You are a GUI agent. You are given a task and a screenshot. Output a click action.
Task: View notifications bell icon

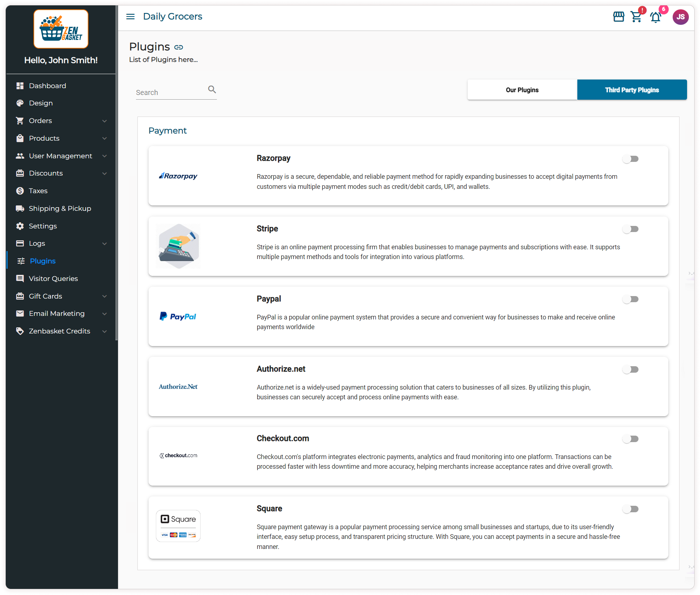tap(655, 17)
